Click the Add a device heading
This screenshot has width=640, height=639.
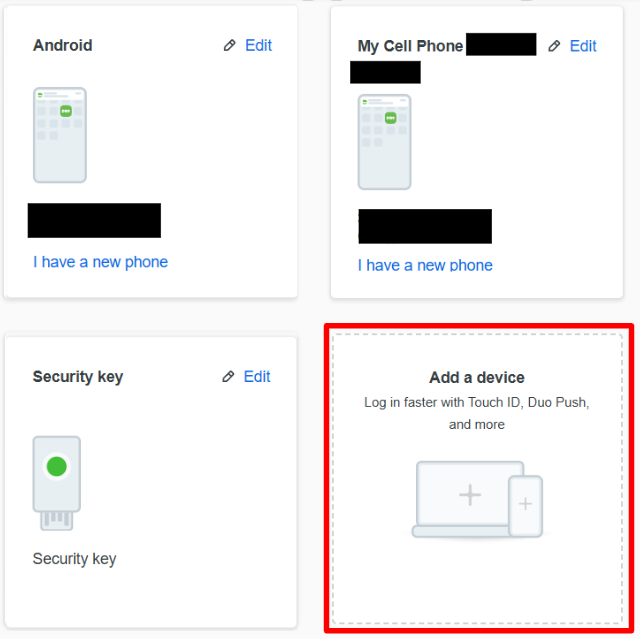pyautogui.click(x=477, y=378)
